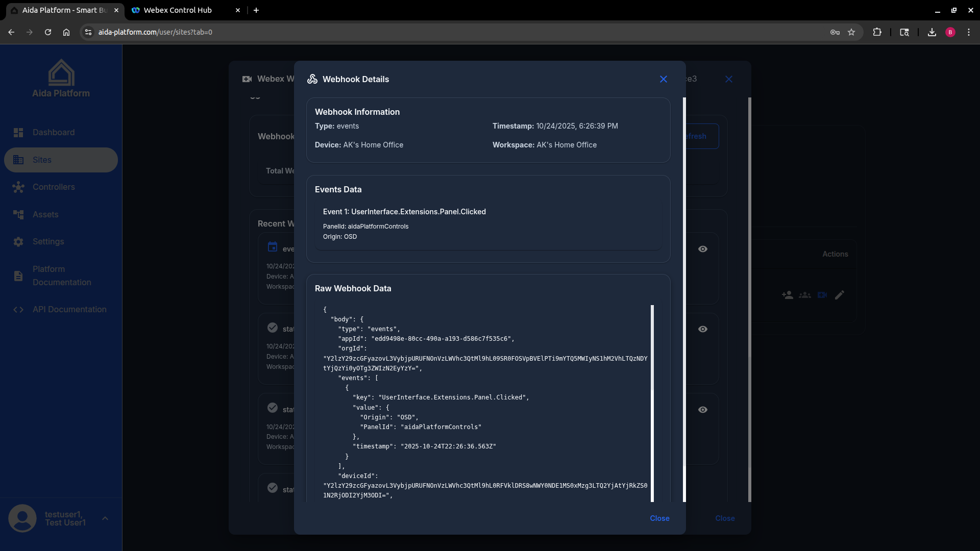Screen dimensions: 980x551
Task: Bookmark the page via the star icon
Action: point(852,32)
